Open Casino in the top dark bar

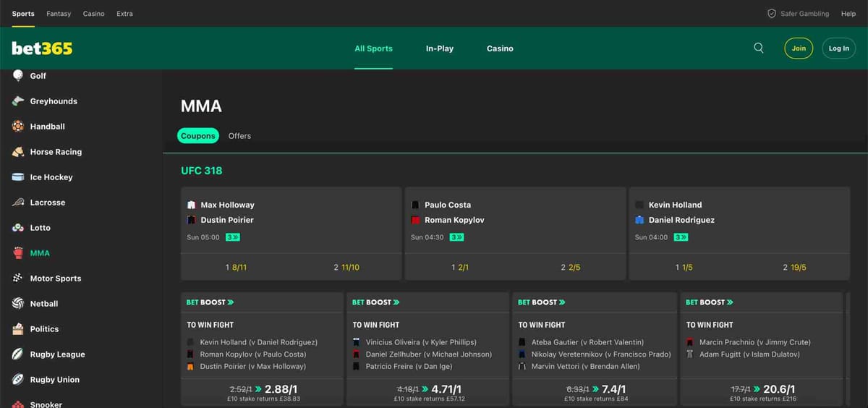tap(93, 14)
